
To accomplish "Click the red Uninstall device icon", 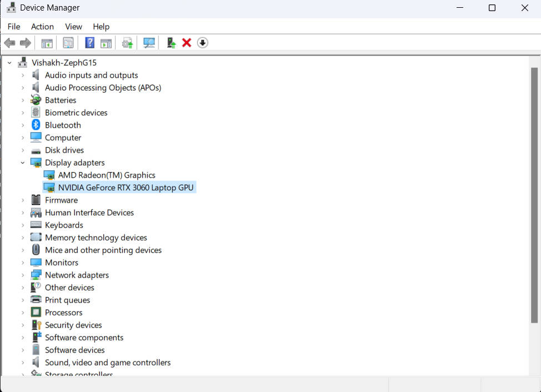I will tap(186, 43).
